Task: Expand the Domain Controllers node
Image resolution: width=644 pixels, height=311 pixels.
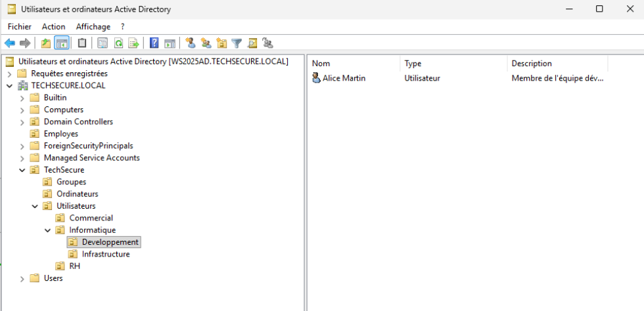Action: (x=22, y=122)
